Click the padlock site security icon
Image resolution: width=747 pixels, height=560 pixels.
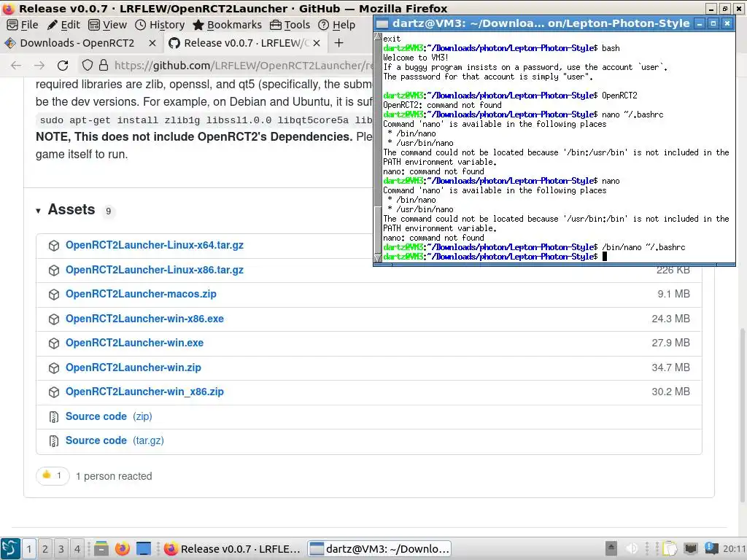pyautogui.click(x=104, y=65)
